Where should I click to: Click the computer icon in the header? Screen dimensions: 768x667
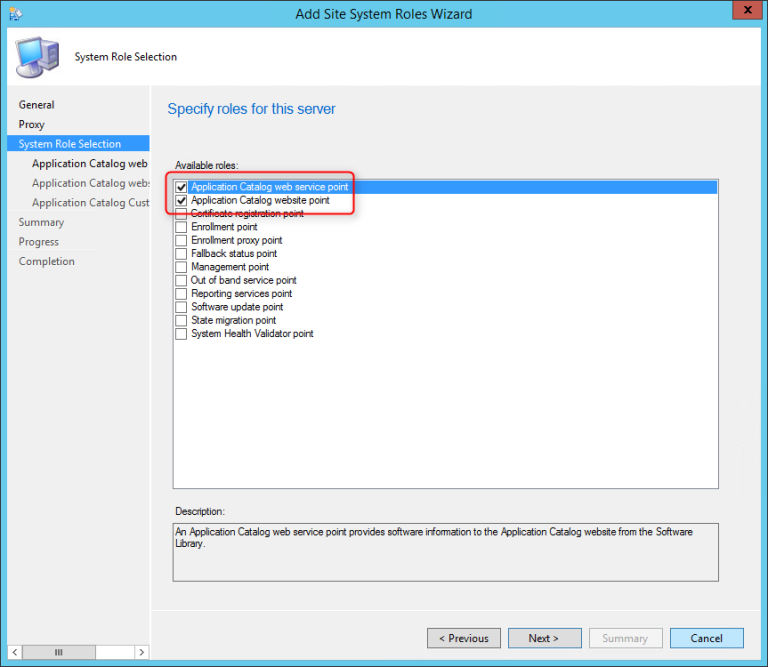37,57
